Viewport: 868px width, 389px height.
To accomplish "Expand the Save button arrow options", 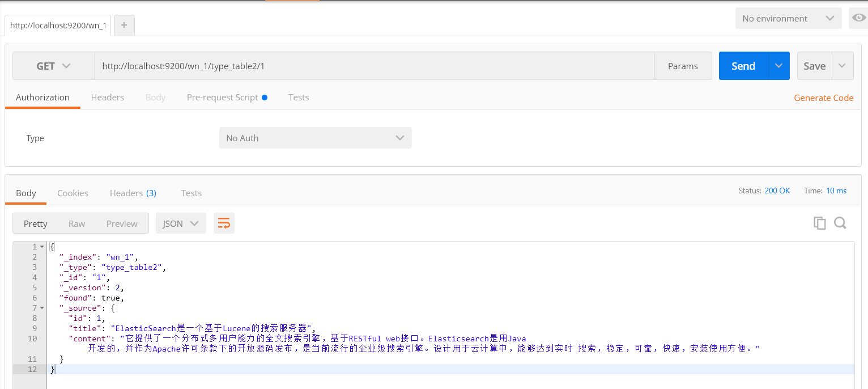I will (843, 66).
